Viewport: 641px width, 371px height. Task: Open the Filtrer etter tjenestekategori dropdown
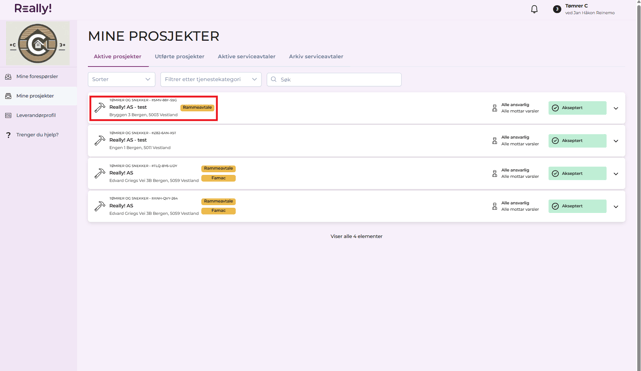pyautogui.click(x=211, y=79)
